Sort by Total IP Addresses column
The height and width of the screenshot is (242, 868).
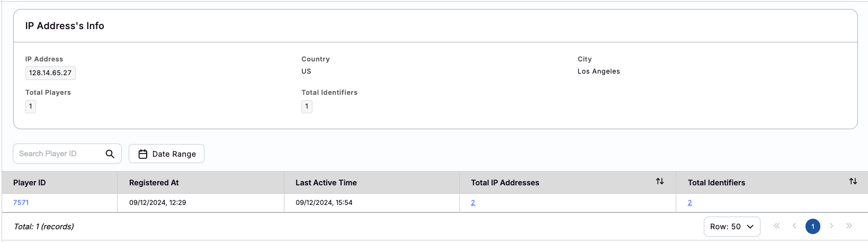[660, 182]
